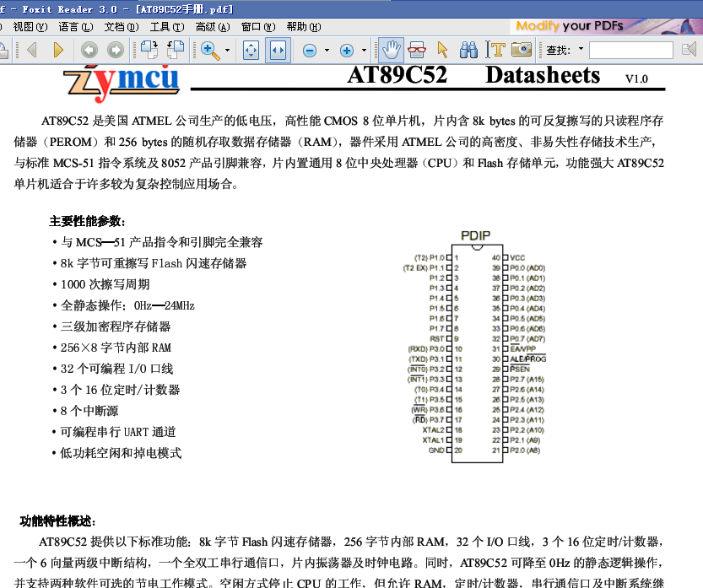This screenshot has width=703, height=588.
Task: Click the blue plus zoom in button
Action: [347, 51]
